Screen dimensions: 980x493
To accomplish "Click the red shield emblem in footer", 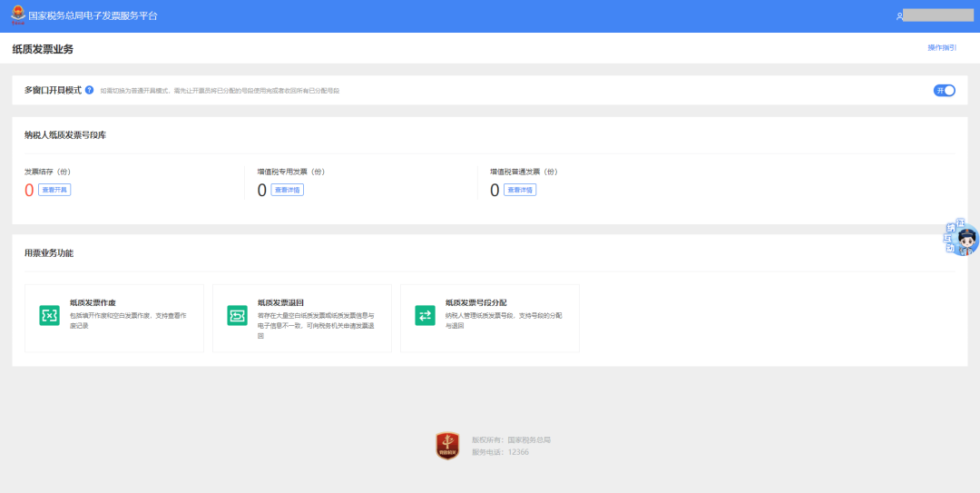I will tap(447, 445).
